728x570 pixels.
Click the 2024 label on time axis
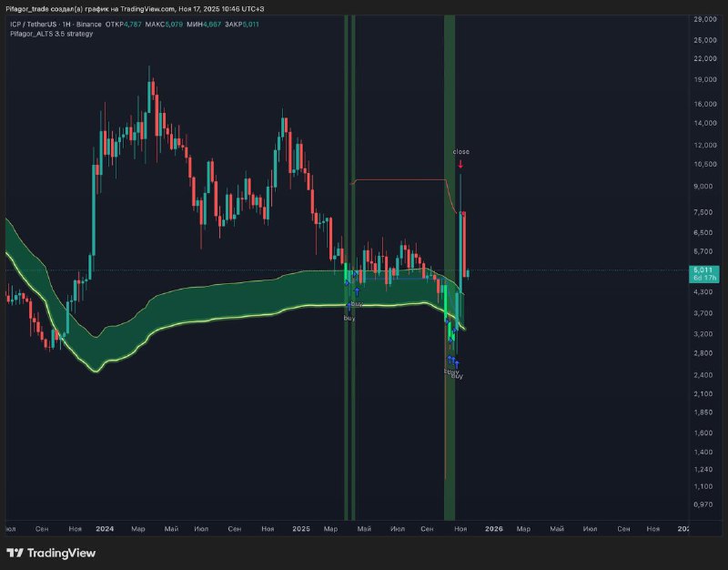(105, 528)
